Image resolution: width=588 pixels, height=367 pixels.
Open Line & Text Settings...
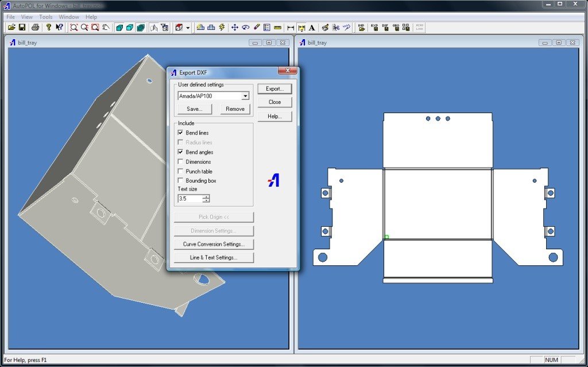point(214,257)
